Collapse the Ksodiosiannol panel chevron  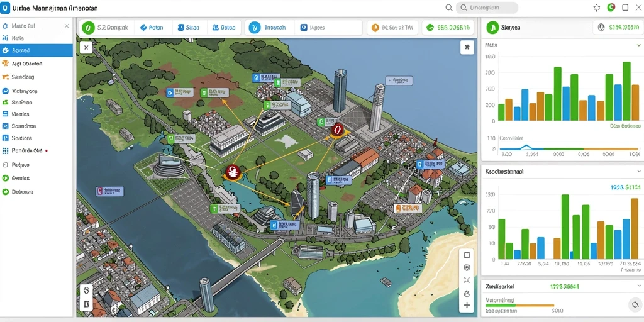[639, 171]
